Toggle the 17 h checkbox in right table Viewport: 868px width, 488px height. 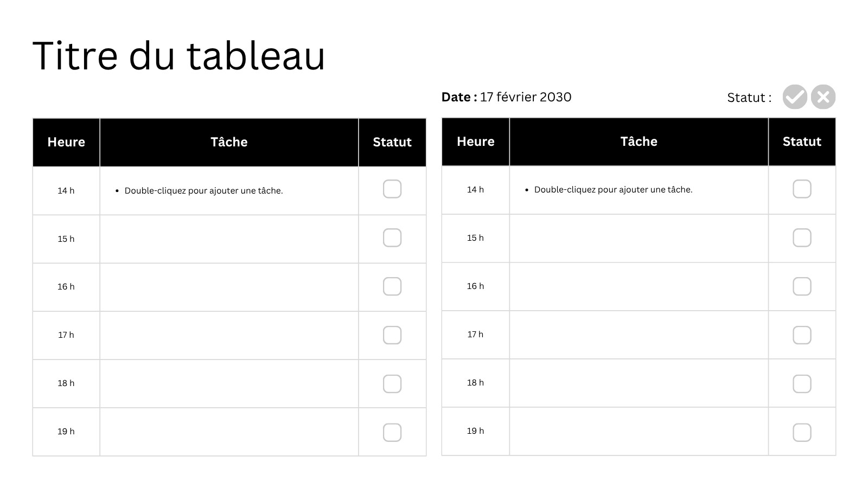pyautogui.click(x=802, y=335)
